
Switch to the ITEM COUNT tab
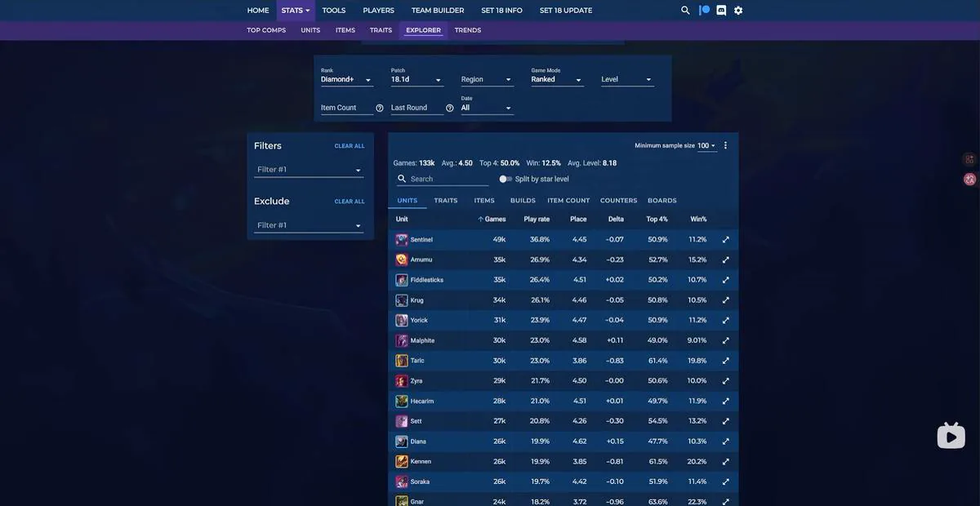pyautogui.click(x=568, y=200)
